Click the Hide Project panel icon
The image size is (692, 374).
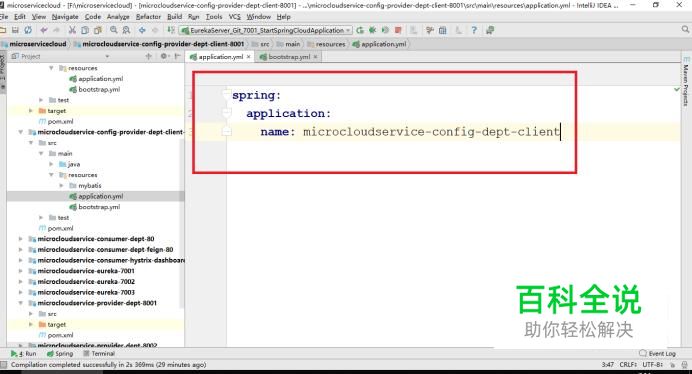click(177, 56)
